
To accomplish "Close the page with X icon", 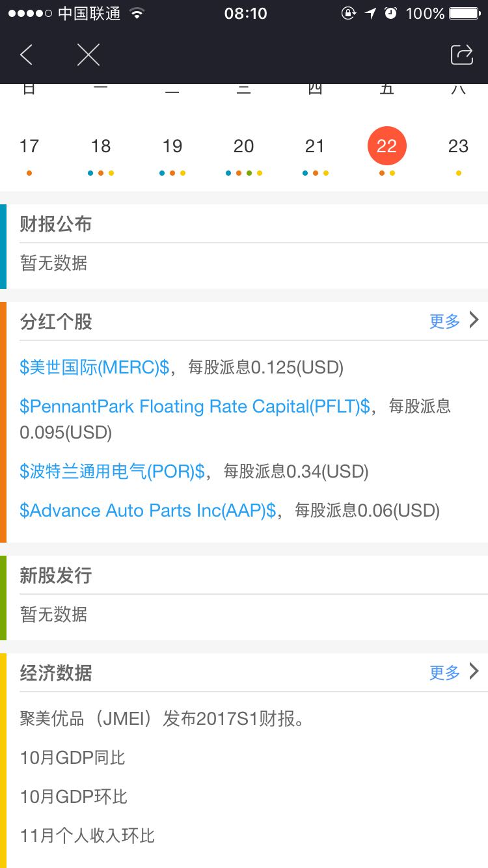I will point(88,55).
